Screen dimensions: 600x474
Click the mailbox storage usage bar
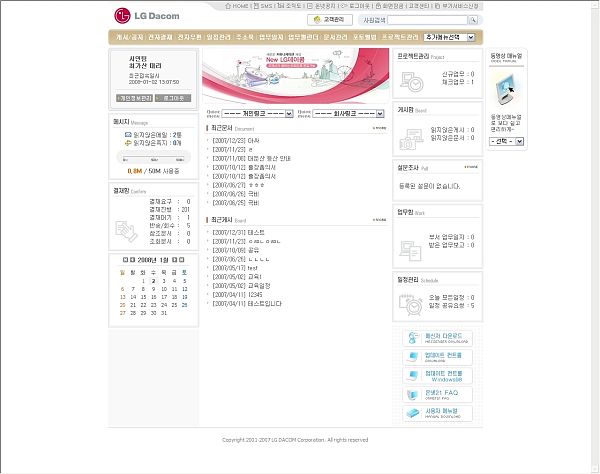coord(152,157)
